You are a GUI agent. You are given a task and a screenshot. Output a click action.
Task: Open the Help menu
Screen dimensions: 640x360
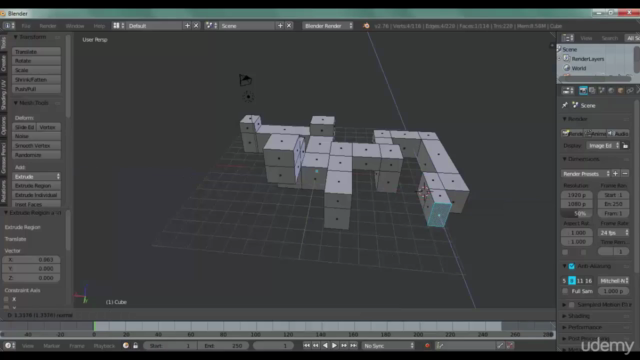click(x=99, y=26)
